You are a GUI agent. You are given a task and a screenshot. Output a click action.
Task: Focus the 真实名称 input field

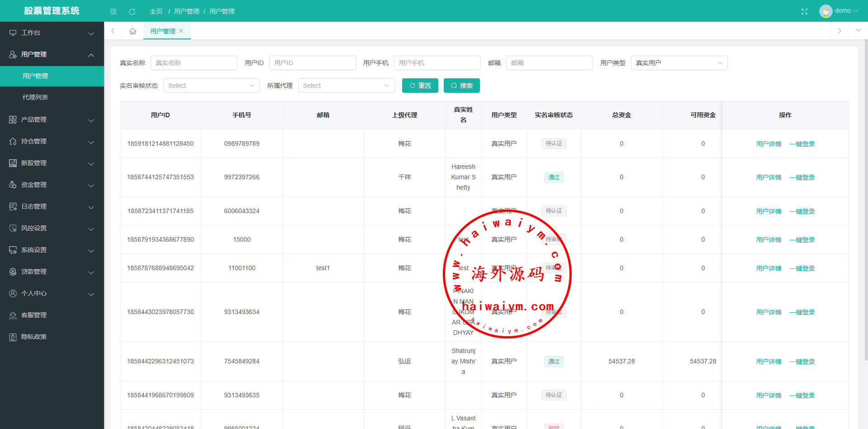pyautogui.click(x=194, y=63)
